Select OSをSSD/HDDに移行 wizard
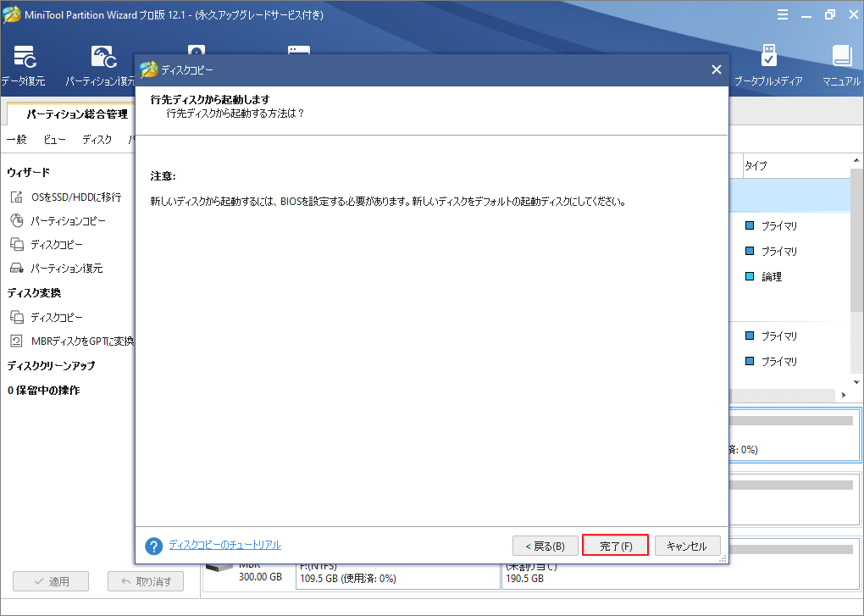The width and height of the screenshot is (864, 616). click(x=75, y=197)
